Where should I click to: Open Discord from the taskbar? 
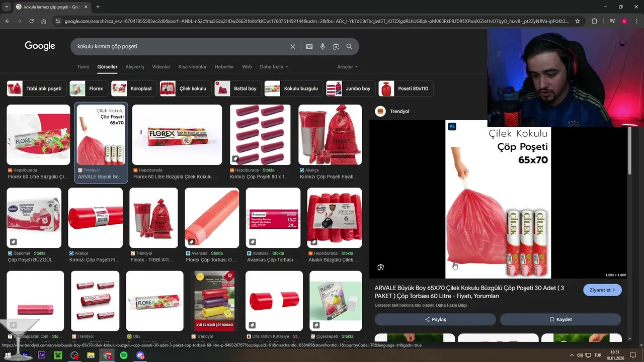tap(140, 355)
